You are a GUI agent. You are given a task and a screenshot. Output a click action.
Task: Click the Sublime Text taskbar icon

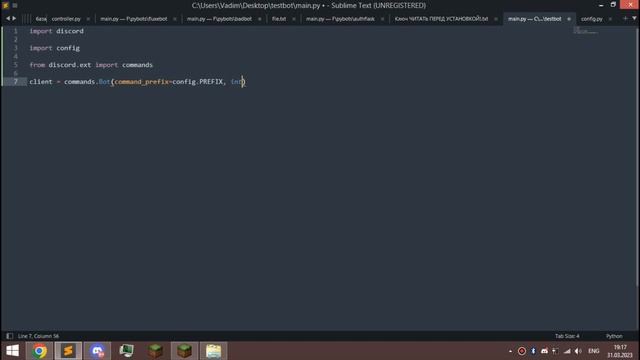pyautogui.click(x=68, y=351)
